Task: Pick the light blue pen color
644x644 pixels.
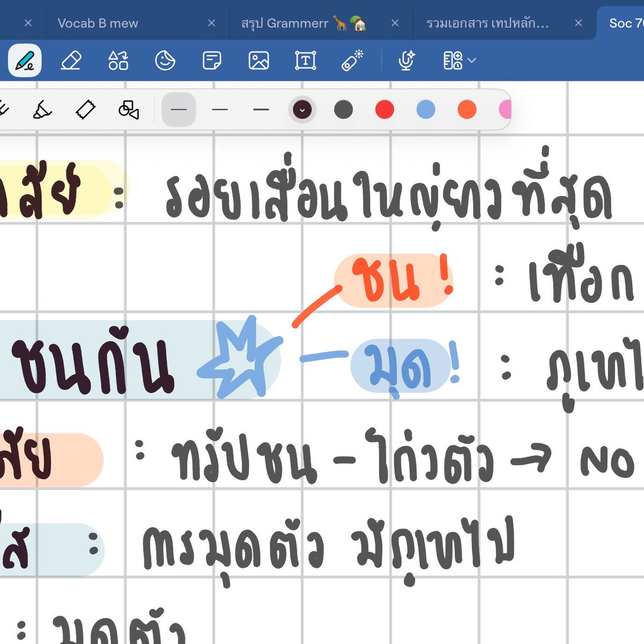Action: pos(426,109)
